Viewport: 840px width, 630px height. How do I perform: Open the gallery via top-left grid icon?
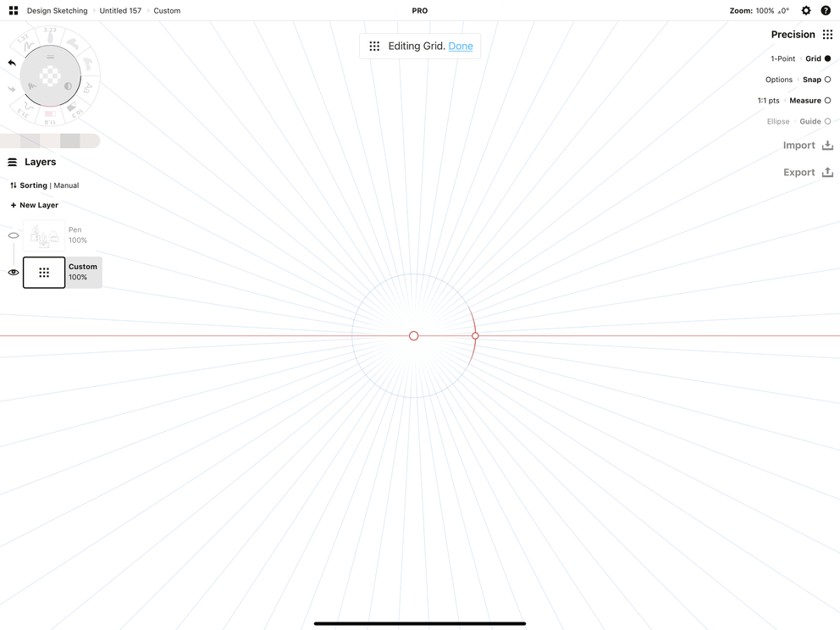11,10
